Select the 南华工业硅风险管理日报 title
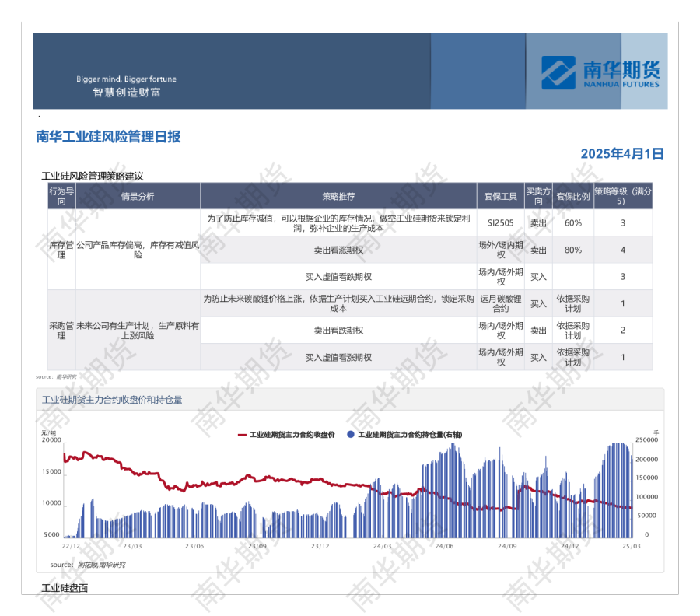700x616 pixels. 108,137
